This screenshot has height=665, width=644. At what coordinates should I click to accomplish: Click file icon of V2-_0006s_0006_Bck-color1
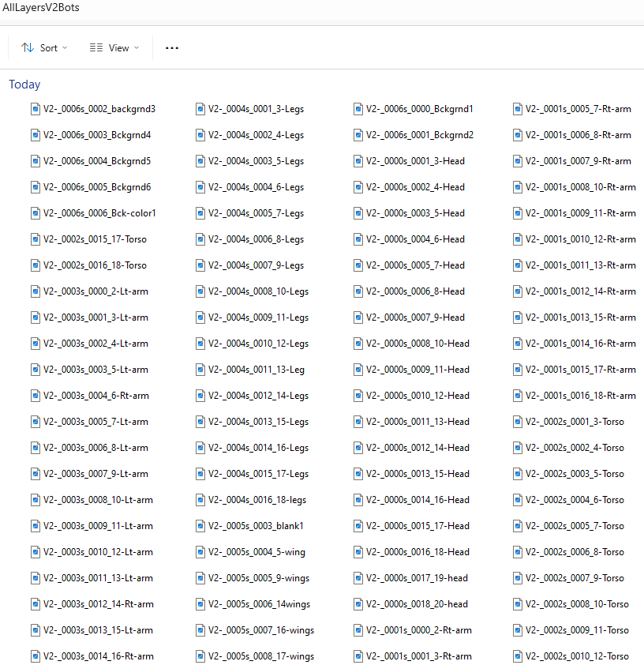tap(36, 213)
